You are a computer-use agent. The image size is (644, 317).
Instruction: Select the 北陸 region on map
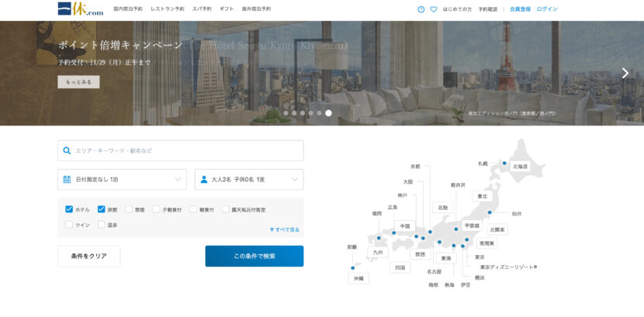click(443, 208)
